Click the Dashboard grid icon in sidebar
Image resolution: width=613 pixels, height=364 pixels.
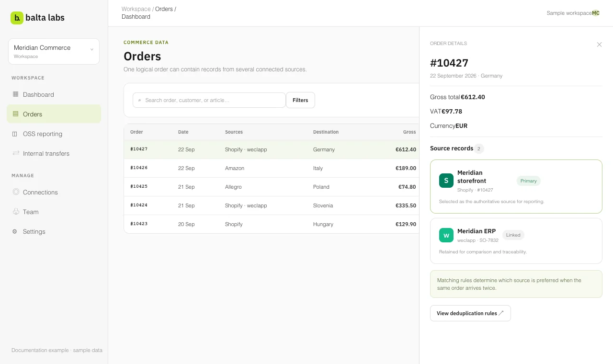(15, 94)
